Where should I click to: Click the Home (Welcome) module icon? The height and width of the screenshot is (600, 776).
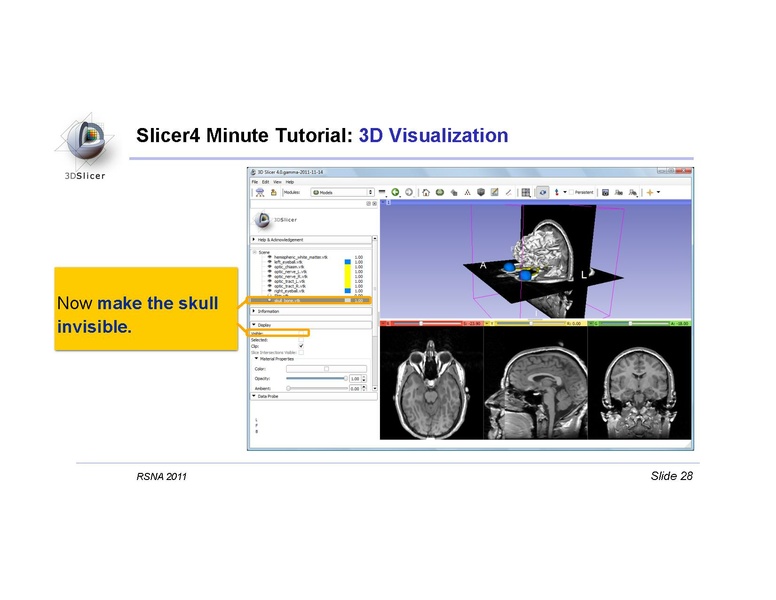coord(426,192)
